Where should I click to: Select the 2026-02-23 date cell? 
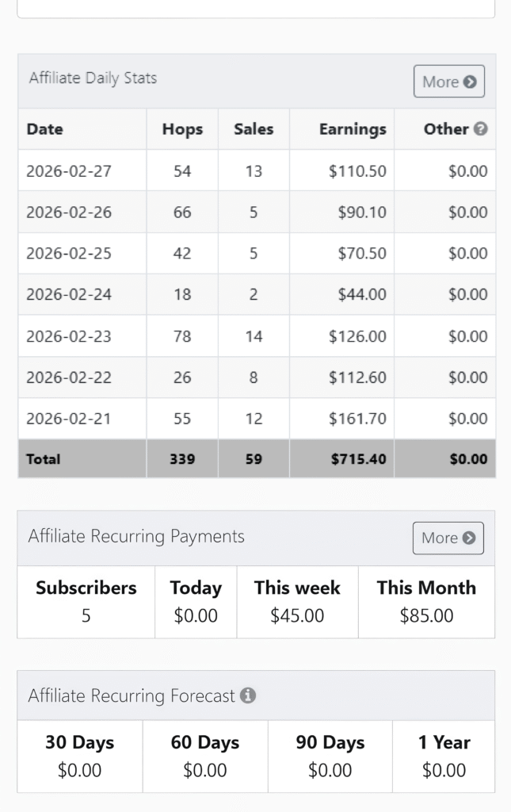pyautogui.click(x=69, y=336)
